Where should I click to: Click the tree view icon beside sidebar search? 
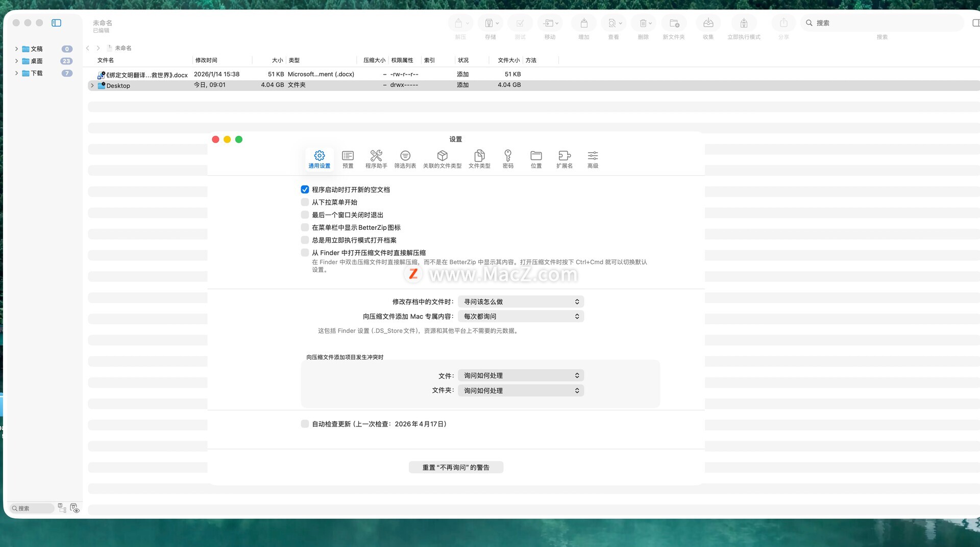coord(62,508)
